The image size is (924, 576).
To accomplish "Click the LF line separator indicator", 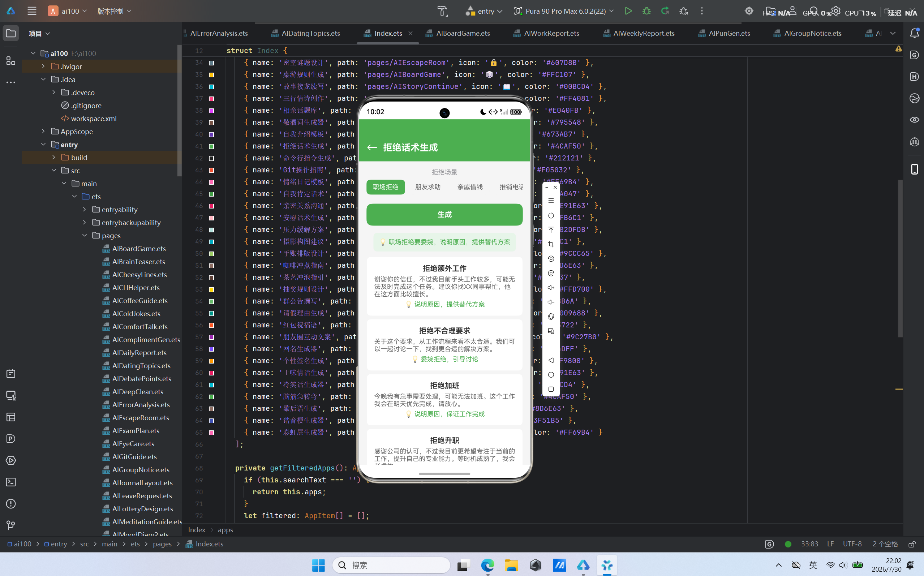I will tap(830, 544).
